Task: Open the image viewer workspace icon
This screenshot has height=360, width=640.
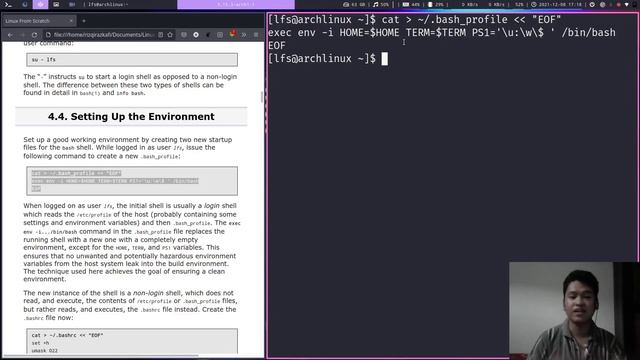Action: coord(56,4)
